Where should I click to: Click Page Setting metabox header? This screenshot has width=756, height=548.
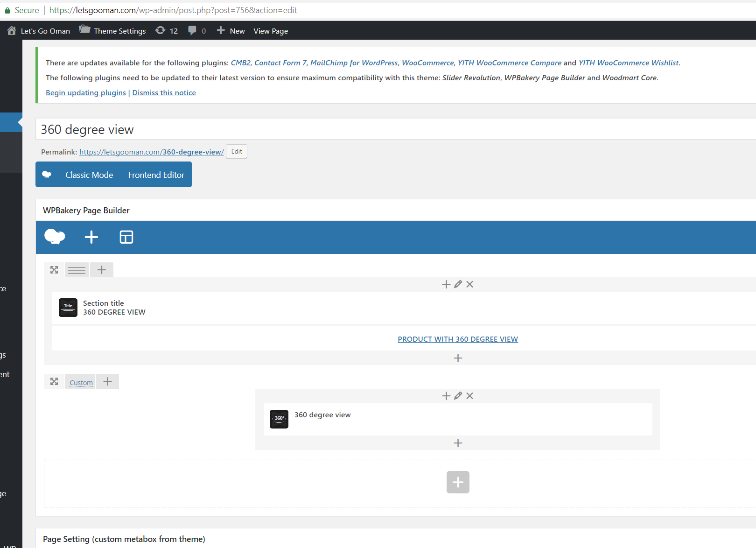[396, 539]
